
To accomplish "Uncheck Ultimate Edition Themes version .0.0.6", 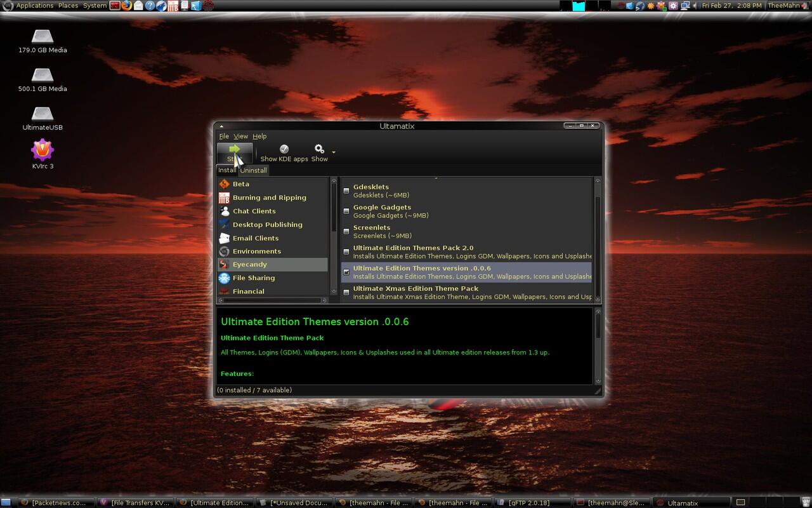I will coord(346,271).
